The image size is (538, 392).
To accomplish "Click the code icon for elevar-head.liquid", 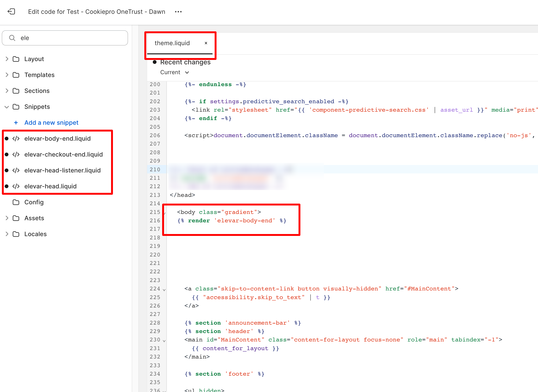I will click(x=16, y=186).
